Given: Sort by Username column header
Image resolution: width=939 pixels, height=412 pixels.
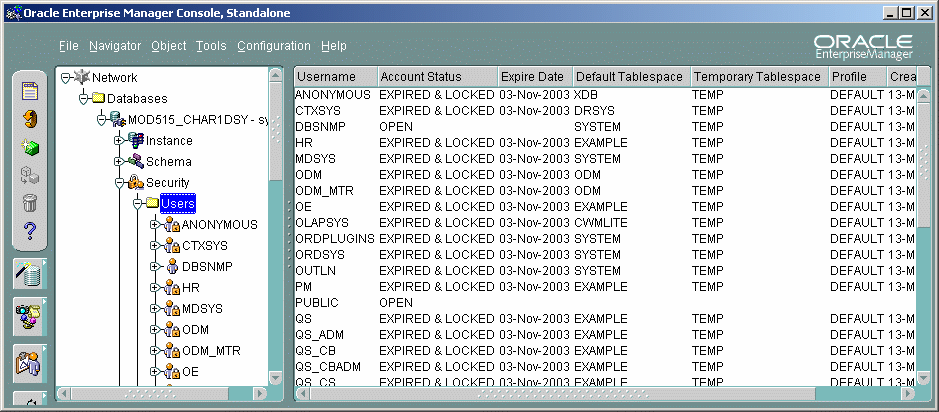Looking at the screenshot, I should pyautogui.click(x=336, y=77).
